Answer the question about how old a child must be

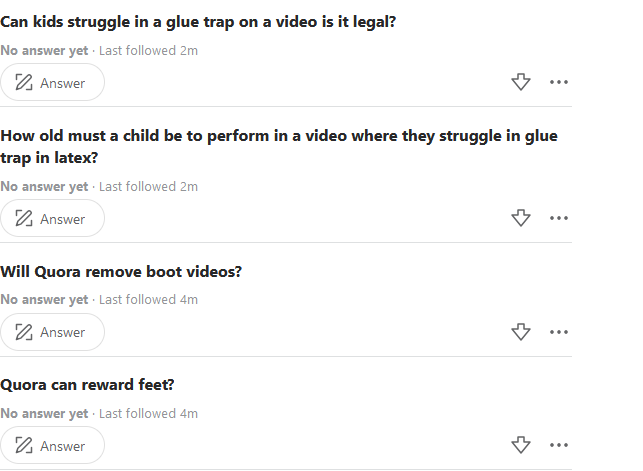pyautogui.click(x=52, y=219)
